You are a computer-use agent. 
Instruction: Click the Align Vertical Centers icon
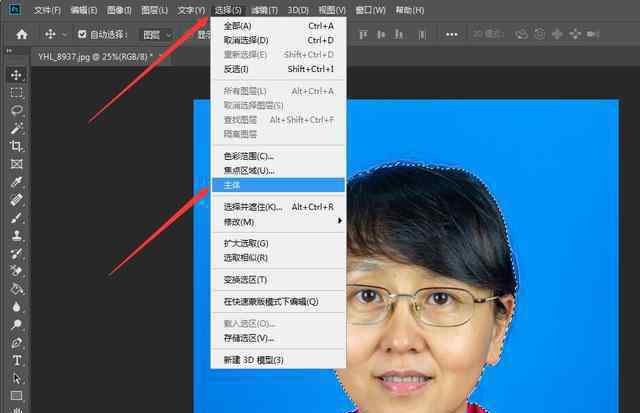tap(381, 35)
